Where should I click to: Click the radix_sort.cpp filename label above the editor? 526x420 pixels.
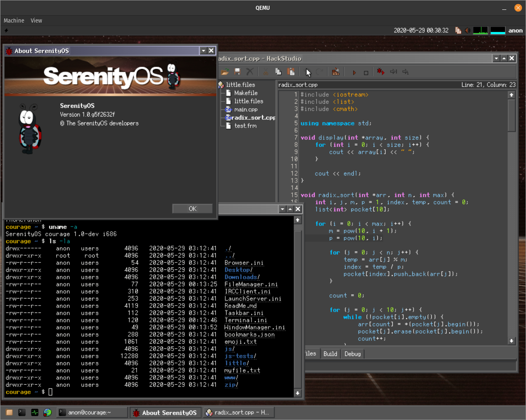click(x=298, y=85)
